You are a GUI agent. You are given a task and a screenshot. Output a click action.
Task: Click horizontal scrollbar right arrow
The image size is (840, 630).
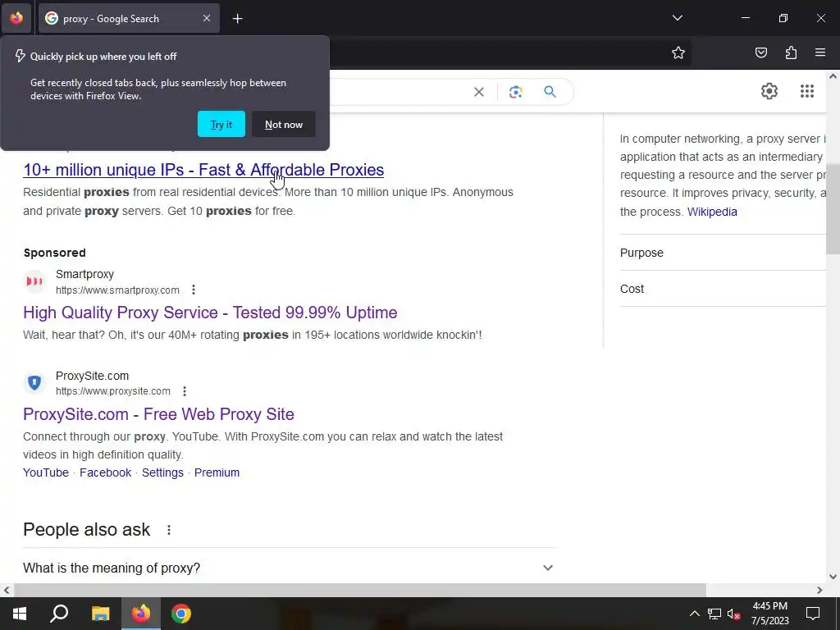[819, 590]
